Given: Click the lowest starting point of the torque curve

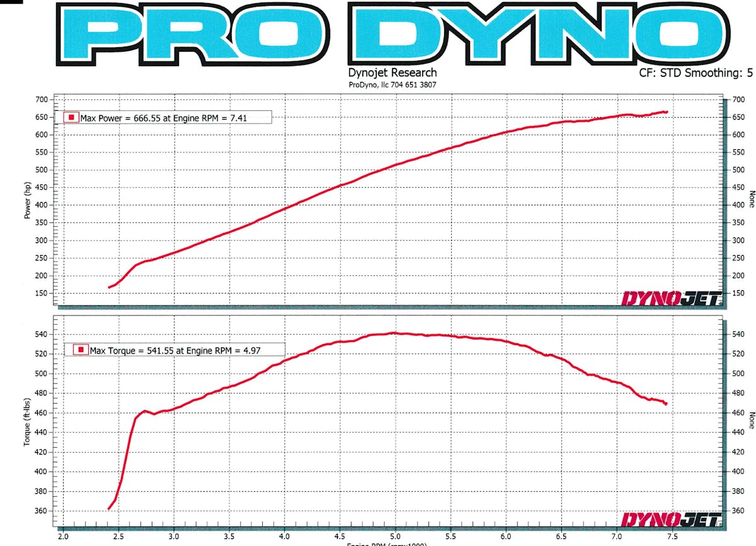Looking at the screenshot, I should click(x=109, y=509).
